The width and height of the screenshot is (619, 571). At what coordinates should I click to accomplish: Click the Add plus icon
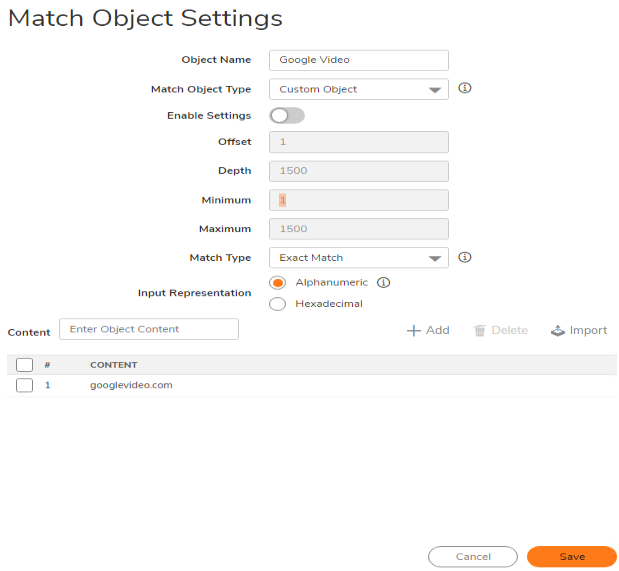pyautogui.click(x=413, y=330)
